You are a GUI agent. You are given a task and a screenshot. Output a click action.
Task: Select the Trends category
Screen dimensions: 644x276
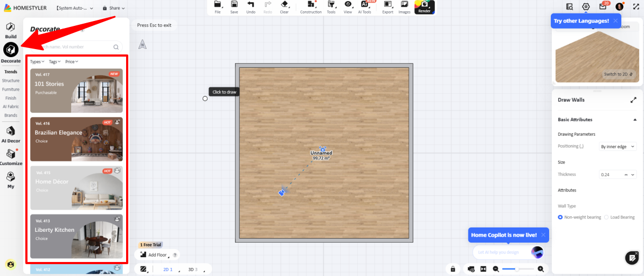[x=11, y=72]
